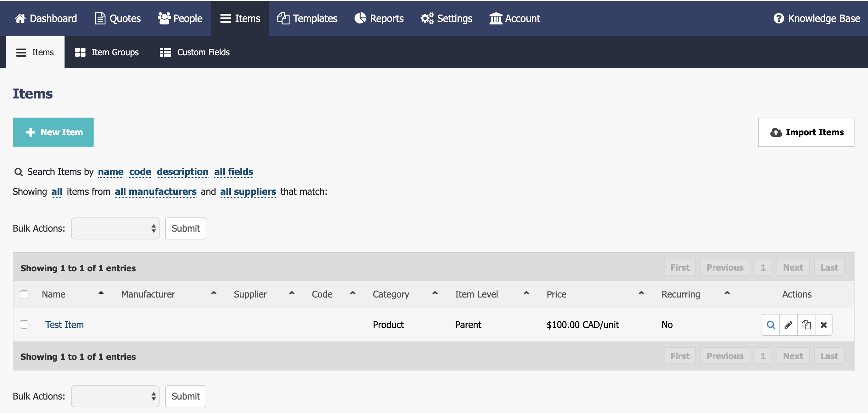This screenshot has width=868, height=413.
Task: Click the Settings gears icon
Action: (427, 18)
